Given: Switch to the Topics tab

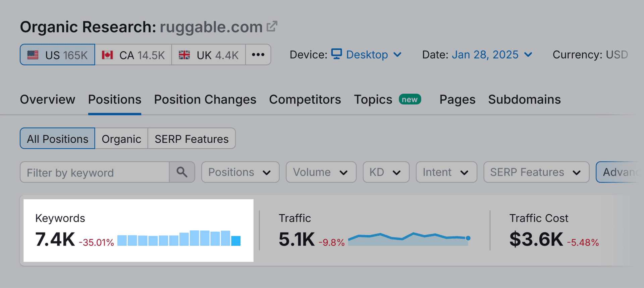Looking at the screenshot, I should pyautogui.click(x=373, y=99).
